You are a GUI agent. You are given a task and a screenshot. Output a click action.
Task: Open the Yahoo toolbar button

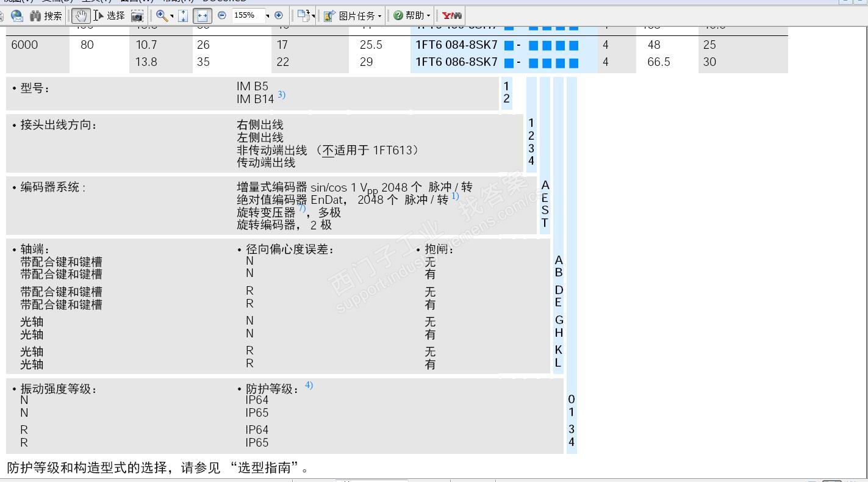point(452,16)
